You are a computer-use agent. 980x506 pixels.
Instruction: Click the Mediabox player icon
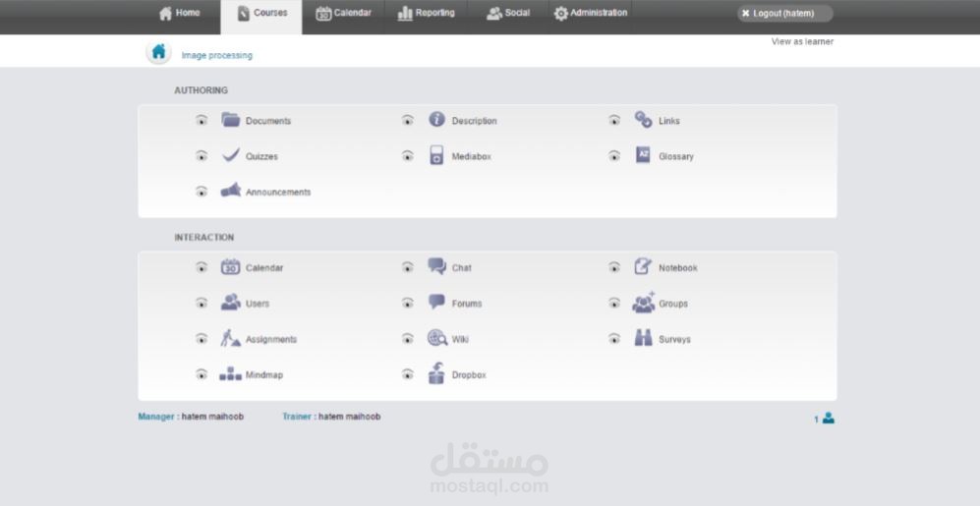pyautogui.click(x=436, y=155)
